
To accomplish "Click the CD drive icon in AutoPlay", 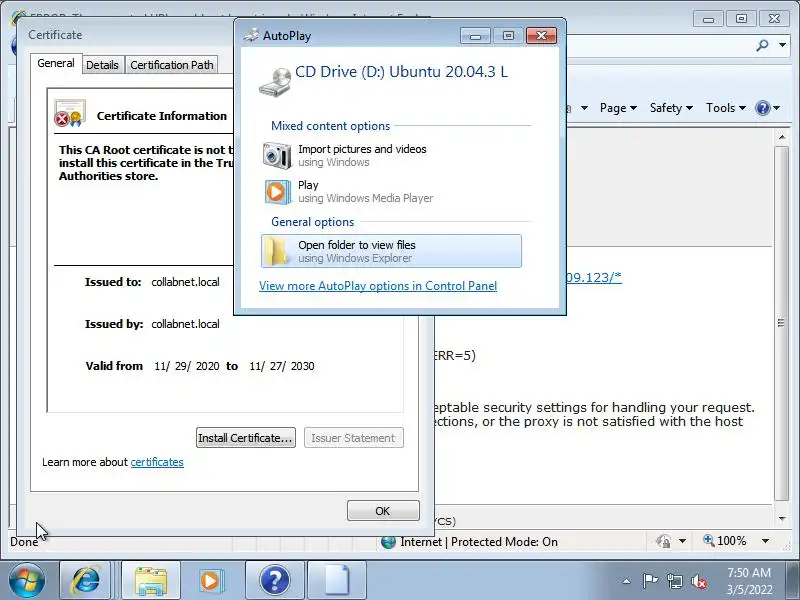I will pyautogui.click(x=275, y=82).
